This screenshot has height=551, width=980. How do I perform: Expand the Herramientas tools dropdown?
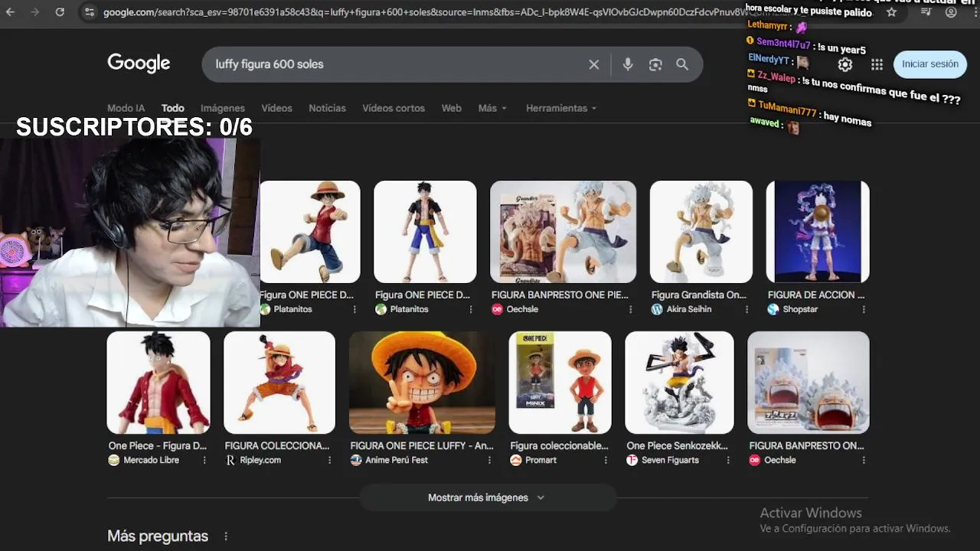point(561,108)
